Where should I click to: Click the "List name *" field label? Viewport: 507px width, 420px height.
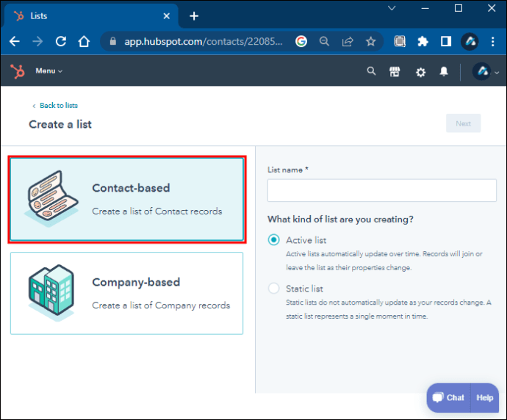pyautogui.click(x=288, y=170)
